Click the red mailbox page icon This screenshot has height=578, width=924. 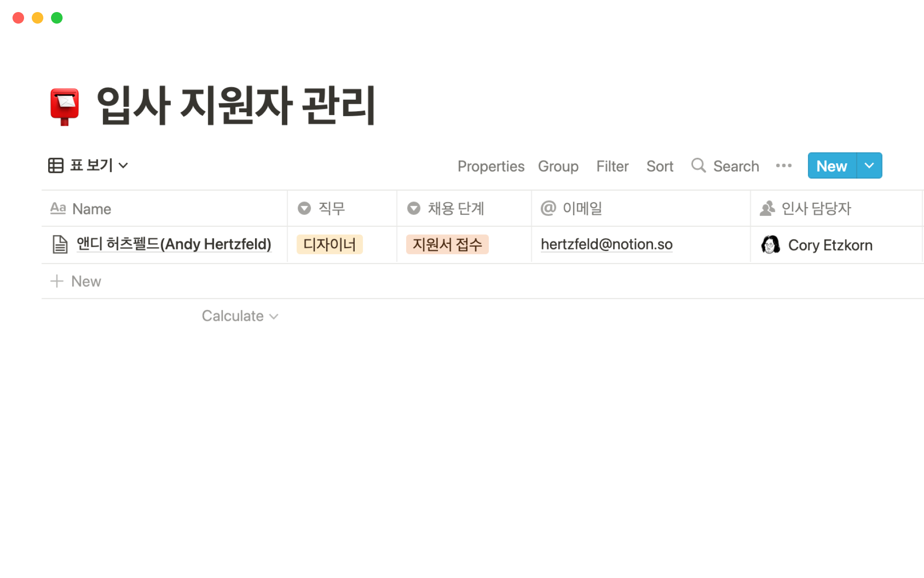(64, 106)
